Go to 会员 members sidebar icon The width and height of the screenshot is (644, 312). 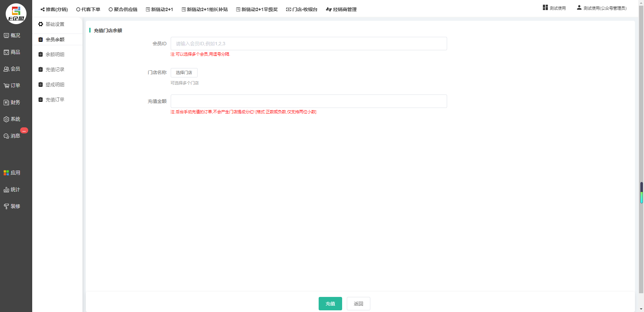pos(6,69)
